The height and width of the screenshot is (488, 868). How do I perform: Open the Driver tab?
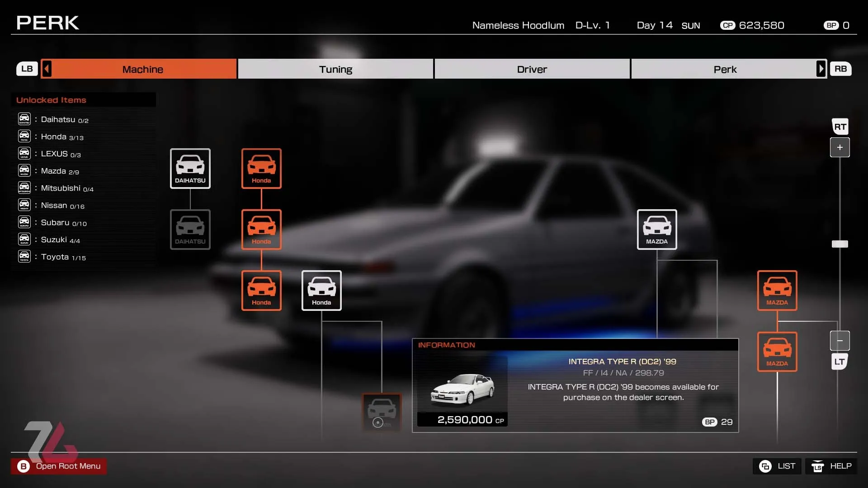(532, 69)
